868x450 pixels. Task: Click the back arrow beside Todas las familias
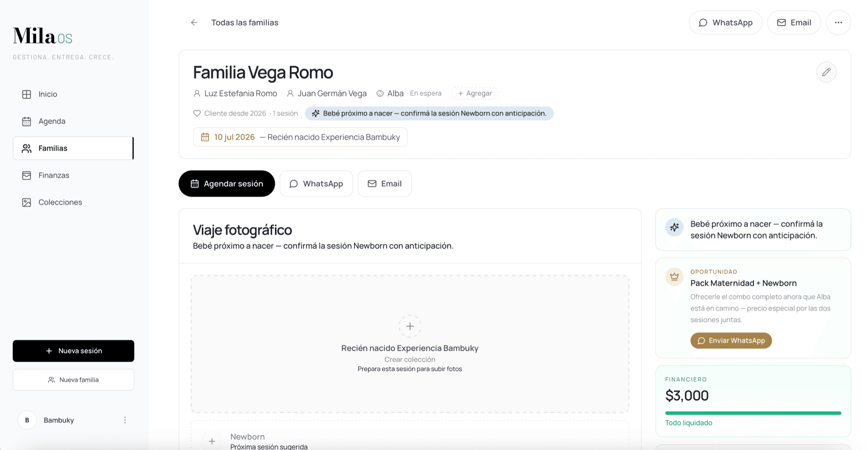pos(194,23)
